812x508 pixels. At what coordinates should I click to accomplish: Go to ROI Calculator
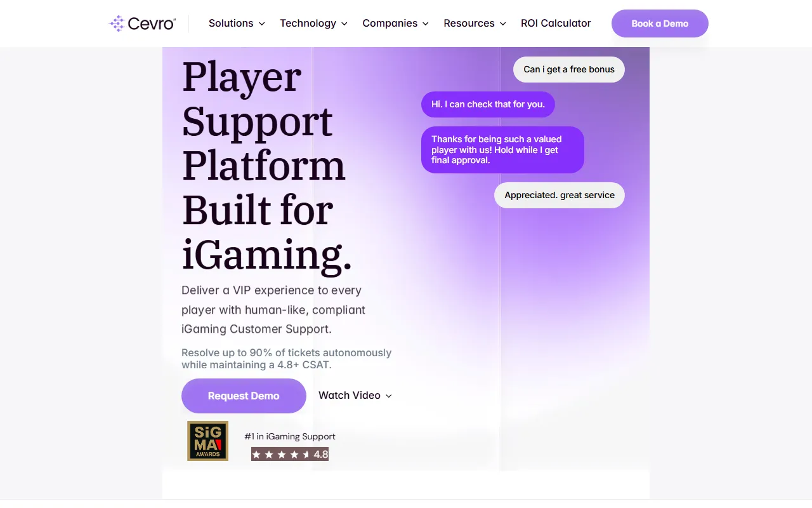tap(556, 23)
